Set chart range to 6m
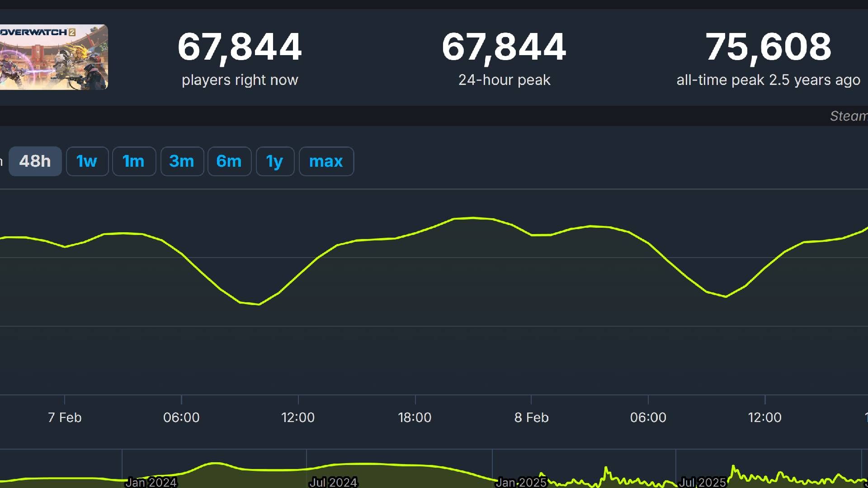 [x=229, y=161]
